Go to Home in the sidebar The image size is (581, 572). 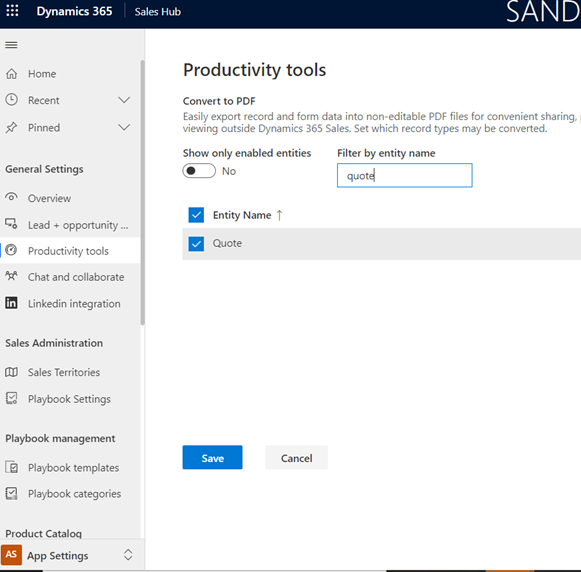pos(70,74)
